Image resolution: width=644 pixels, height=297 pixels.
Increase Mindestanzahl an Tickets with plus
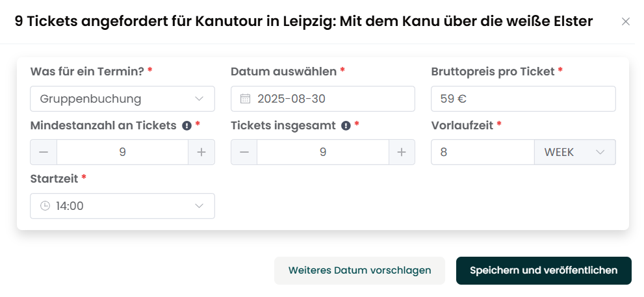point(201,152)
